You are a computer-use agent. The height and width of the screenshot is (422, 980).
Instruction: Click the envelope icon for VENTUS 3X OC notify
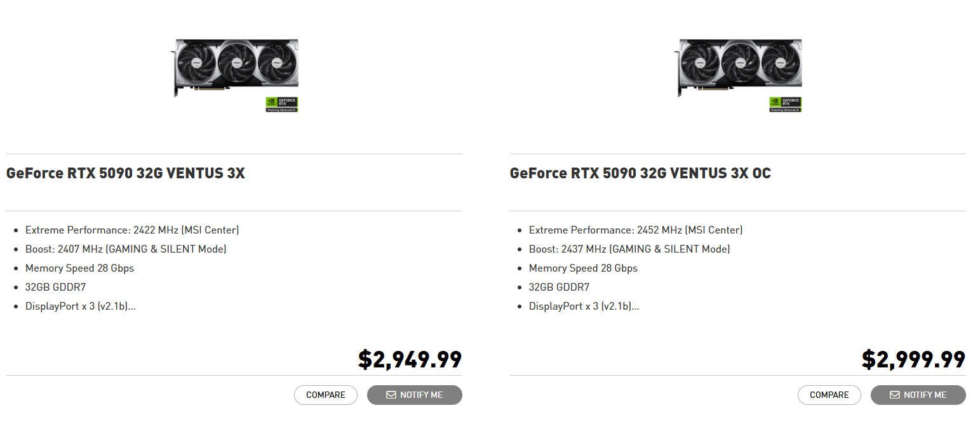895,395
